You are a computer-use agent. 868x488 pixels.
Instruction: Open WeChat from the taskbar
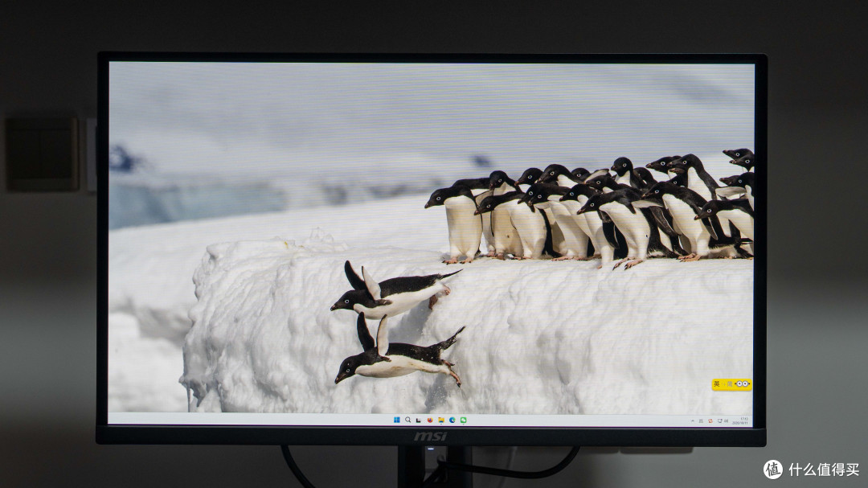[x=464, y=420]
